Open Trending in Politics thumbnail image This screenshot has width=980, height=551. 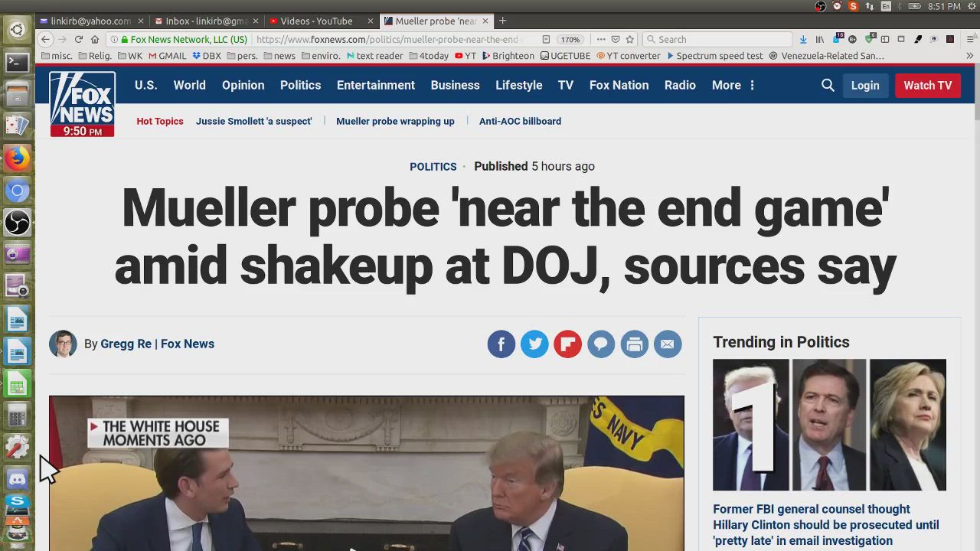[x=829, y=425]
